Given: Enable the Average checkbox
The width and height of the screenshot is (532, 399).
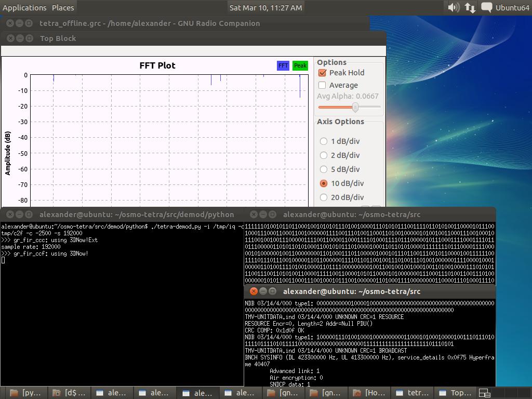Looking at the screenshot, I should click(x=322, y=85).
